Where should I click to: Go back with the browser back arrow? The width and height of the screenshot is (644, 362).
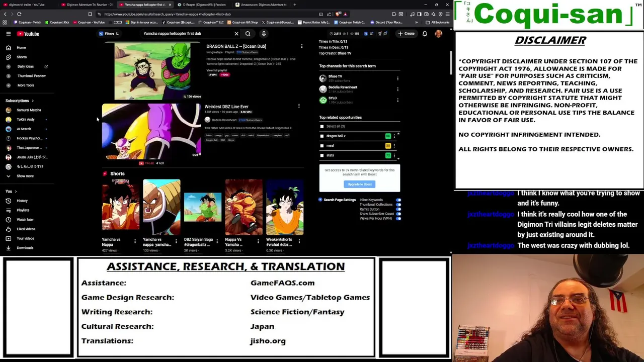point(5,14)
